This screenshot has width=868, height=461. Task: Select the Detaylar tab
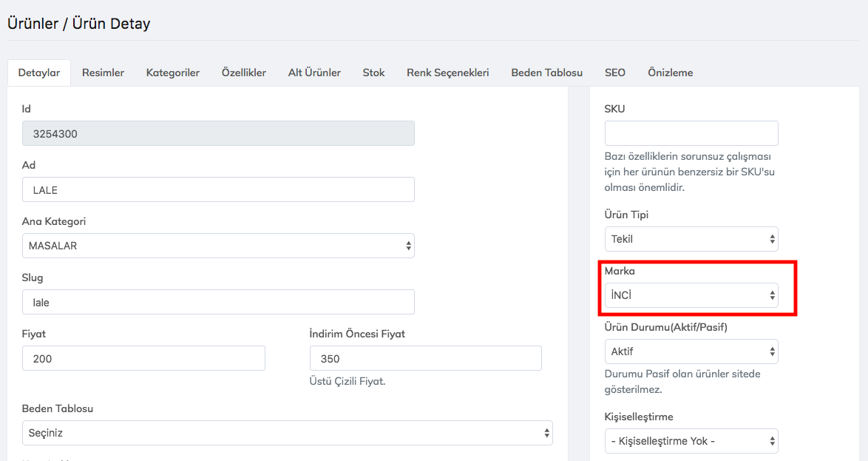point(39,73)
